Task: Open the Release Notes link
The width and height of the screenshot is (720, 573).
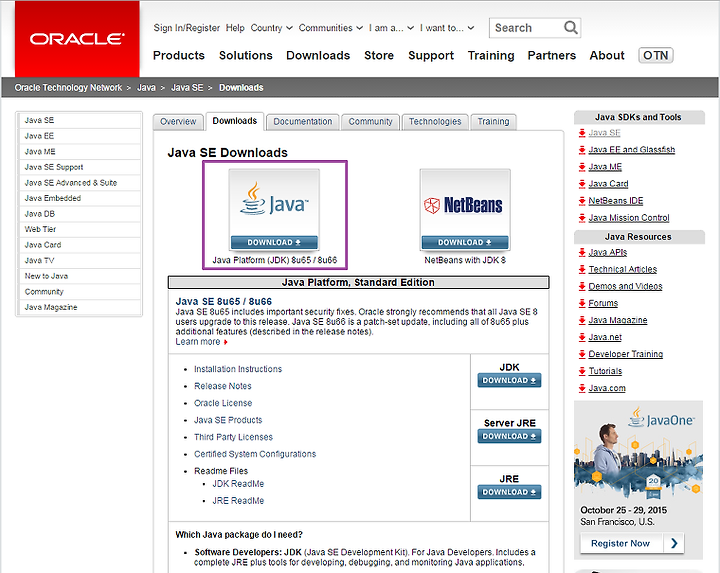Action: [x=223, y=386]
